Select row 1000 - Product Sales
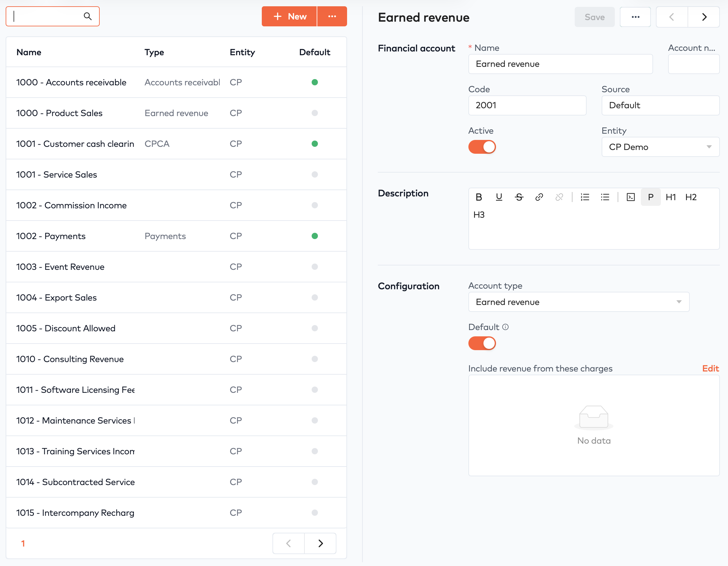Image resolution: width=728 pixels, height=566 pixels. [x=176, y=113]
